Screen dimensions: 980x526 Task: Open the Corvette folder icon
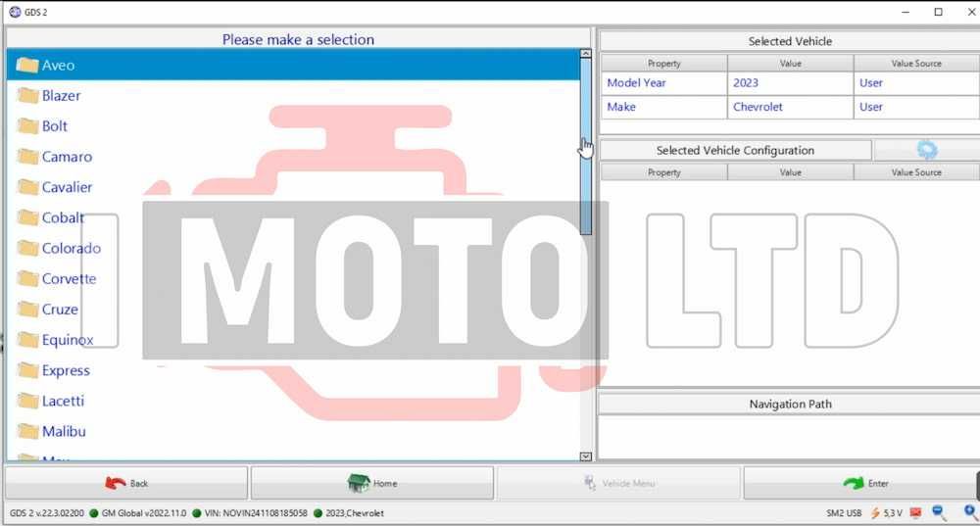(27, 278)
